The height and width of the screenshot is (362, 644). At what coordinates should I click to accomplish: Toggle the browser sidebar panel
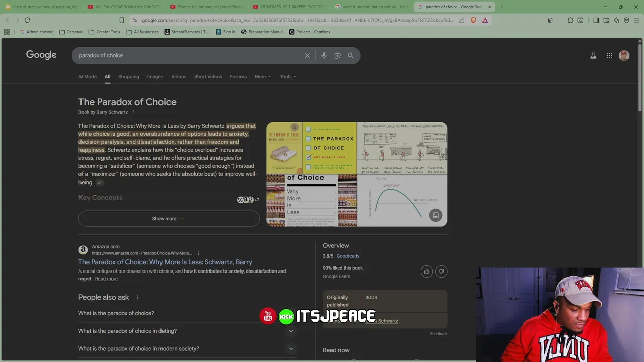click(x=596, y=20)
